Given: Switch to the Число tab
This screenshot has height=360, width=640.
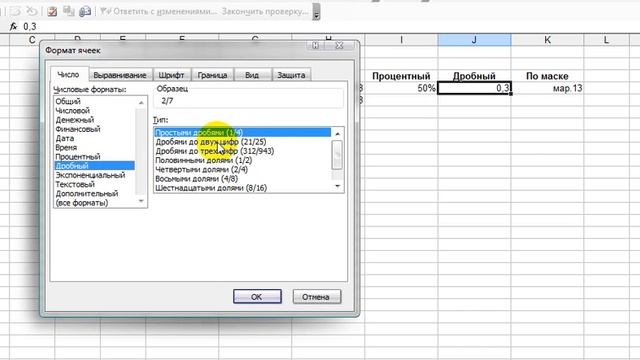Looking at the screenshot, I should point(68,75).
